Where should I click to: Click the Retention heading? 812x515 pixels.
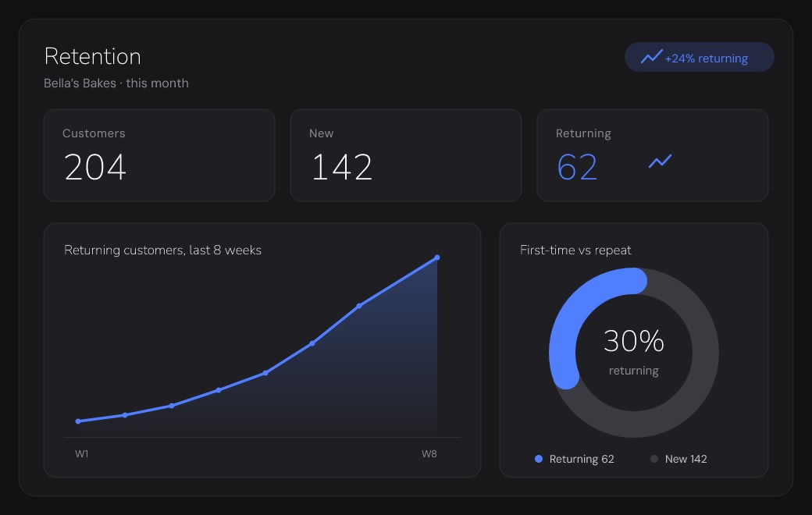pyautogui.click(x=93, y=56)
